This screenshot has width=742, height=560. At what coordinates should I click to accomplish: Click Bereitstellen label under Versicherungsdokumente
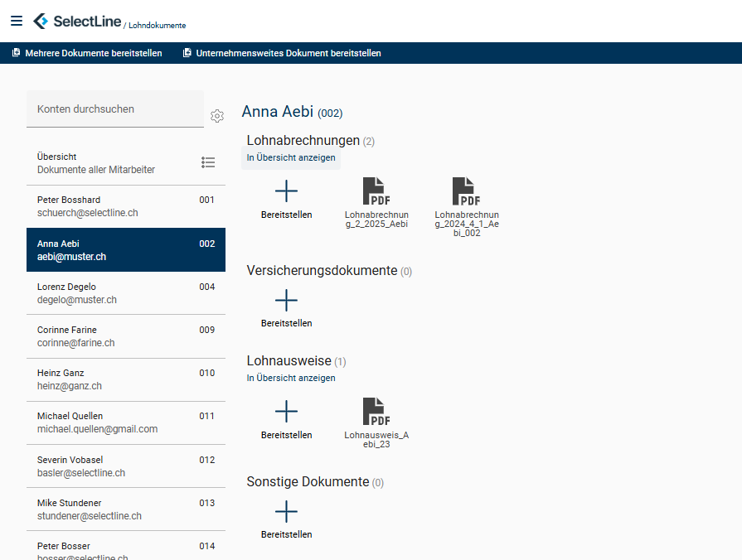click(x=286, y=324)
